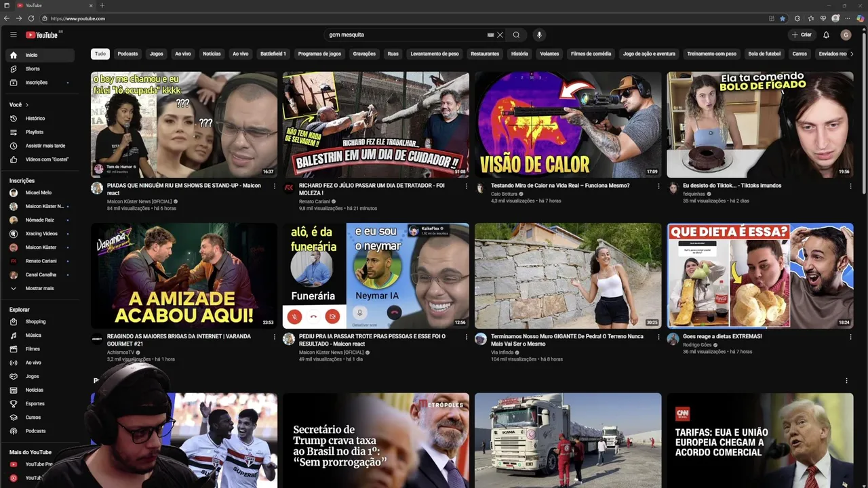The image size is (868, 488).
Task: Open the hamburger guide menu
Action: 13,35
